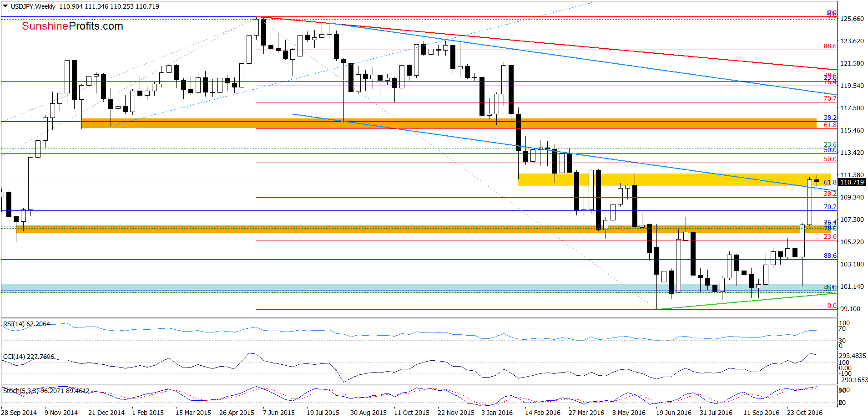868x419 pixels.
Task: Select the 121.580 price axis label
Action: [x=852, y=63]
